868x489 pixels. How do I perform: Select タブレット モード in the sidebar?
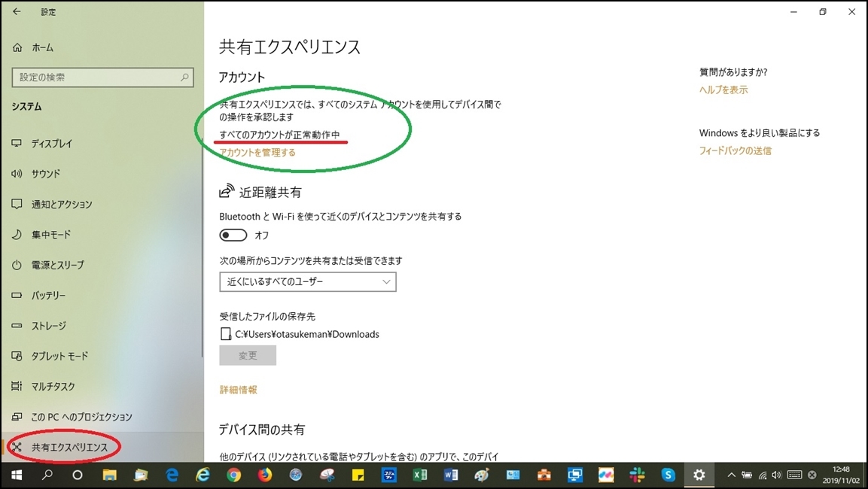pyautogui.click(x=50, y=357)
